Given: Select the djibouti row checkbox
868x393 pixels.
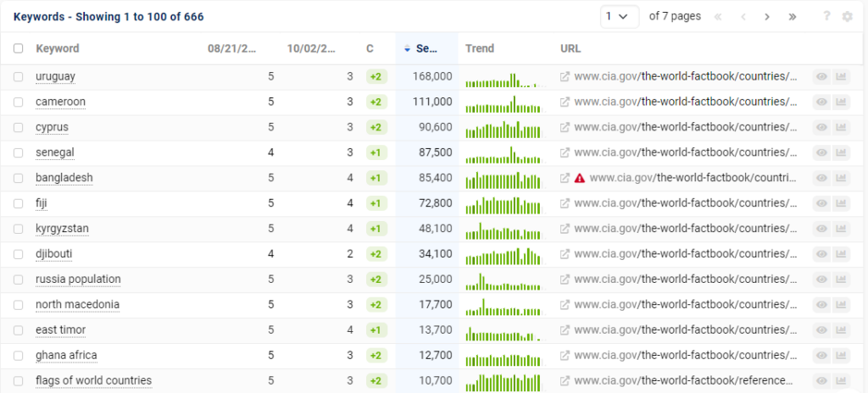Looking at the screenshot, I should point(19,254).
